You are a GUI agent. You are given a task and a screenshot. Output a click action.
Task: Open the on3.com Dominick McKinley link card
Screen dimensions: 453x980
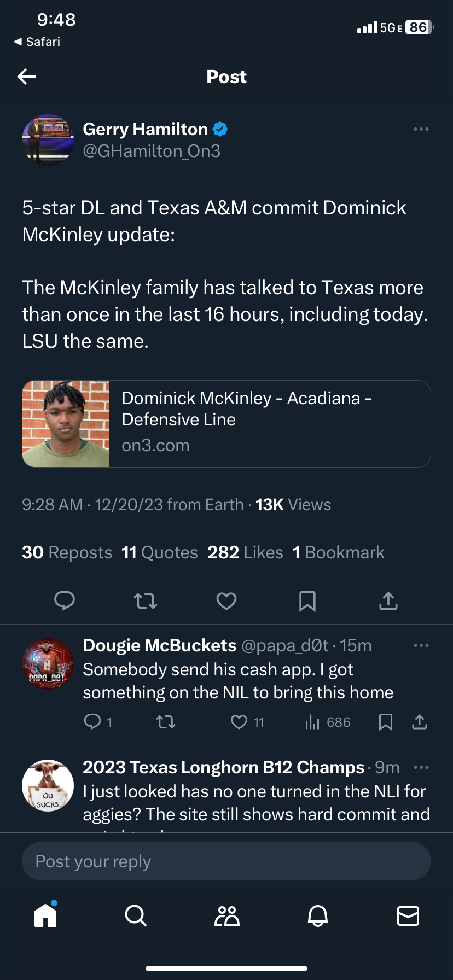[226, 424]
